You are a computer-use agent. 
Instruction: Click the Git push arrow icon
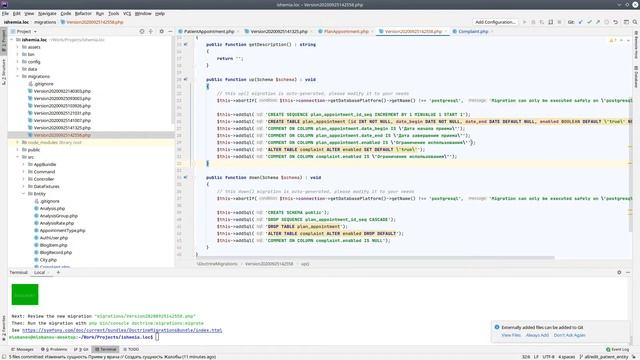point(598,22)
